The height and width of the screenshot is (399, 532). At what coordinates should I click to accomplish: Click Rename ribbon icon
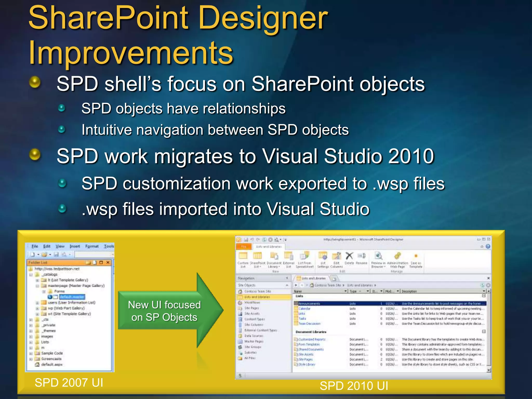point(362,256)
